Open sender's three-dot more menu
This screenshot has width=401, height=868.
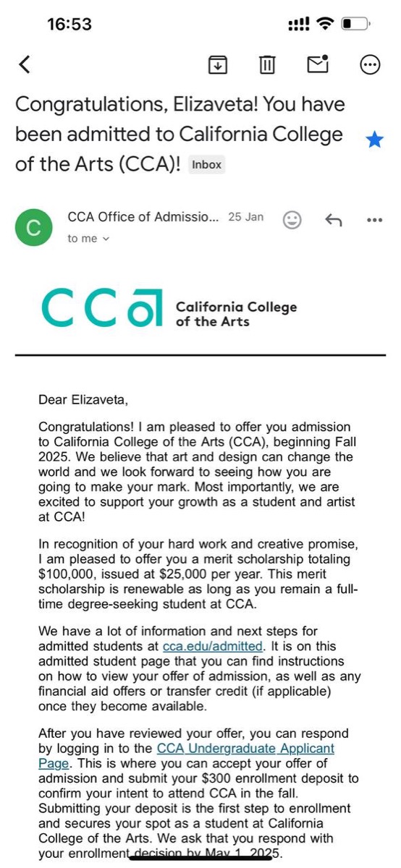(374, 220)
